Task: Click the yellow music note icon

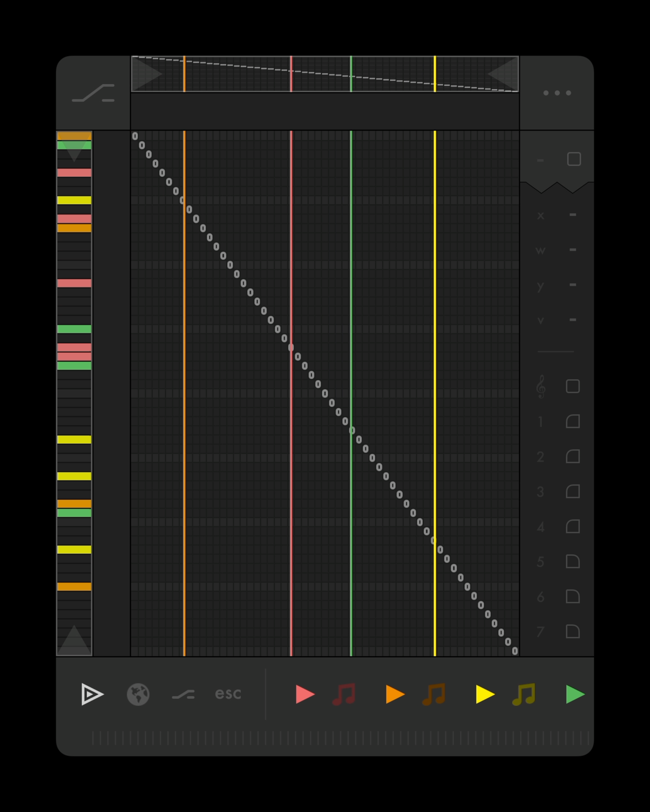Action: (x=524, y=694)
